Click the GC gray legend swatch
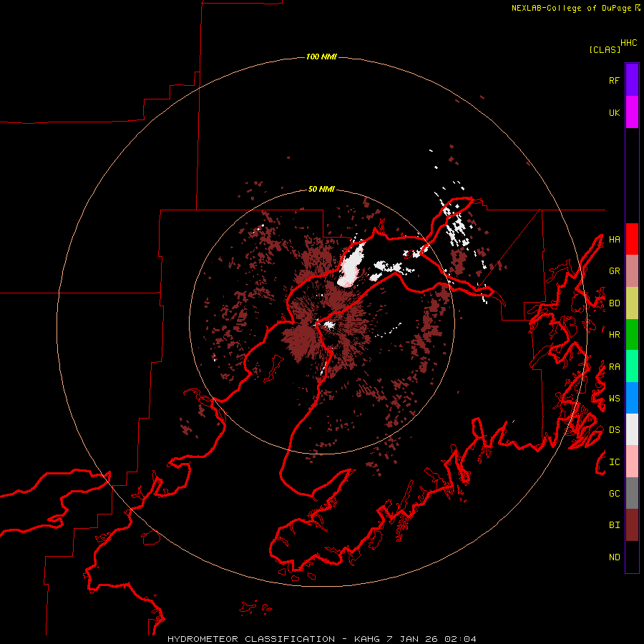Image resolution: width=644 pixels, height=644 pixels. 632,493
